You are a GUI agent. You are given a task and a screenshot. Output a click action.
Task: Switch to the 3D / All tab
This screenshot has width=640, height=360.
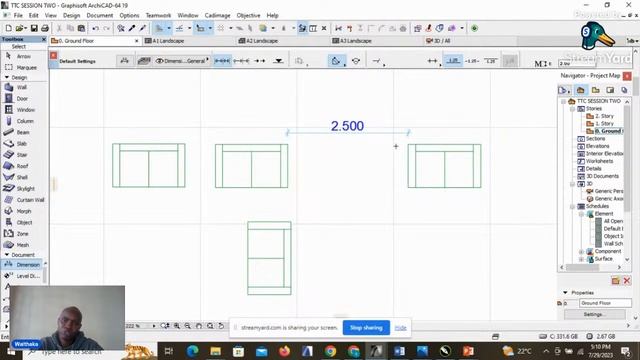(442, 41)
